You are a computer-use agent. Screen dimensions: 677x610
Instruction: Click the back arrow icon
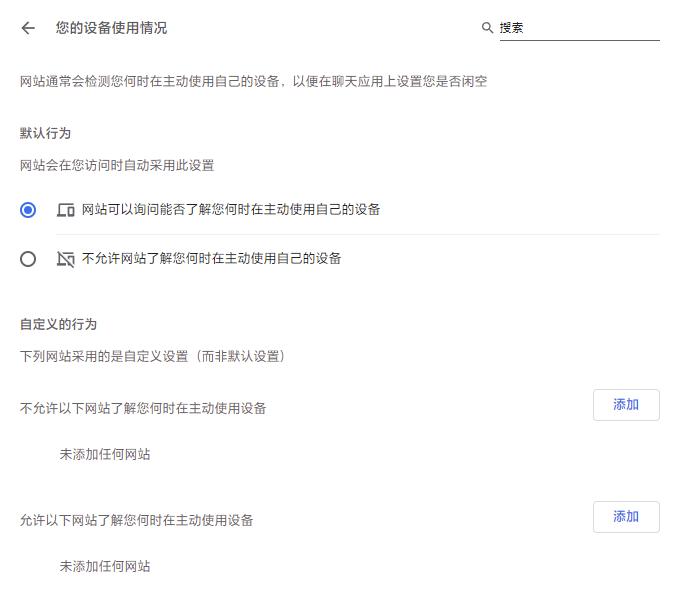point(28,28)
